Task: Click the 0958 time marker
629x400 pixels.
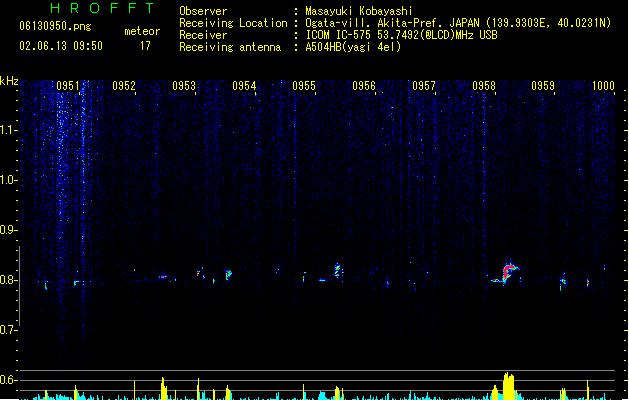Action: [484, 86]
